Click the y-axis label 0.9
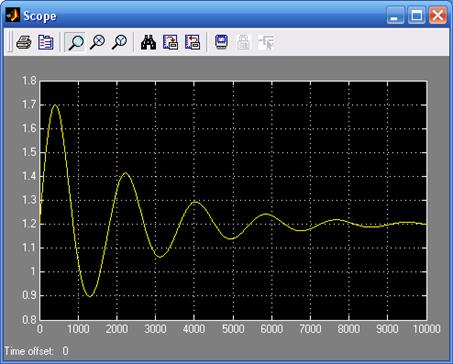Image resolution: width=453 pixels, height=364 pixels. click(29, 296)
